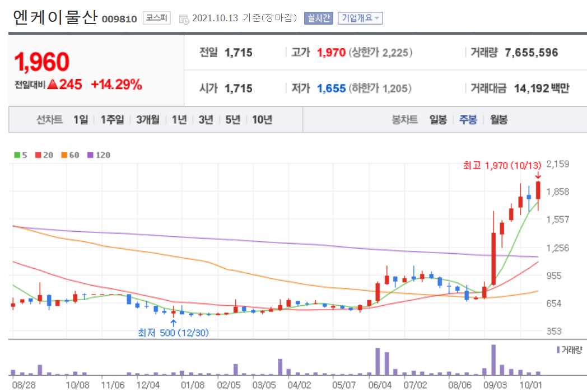Open the 기업개요 dropdown
This screenshot has width=587, height=392.
[359, 18]
